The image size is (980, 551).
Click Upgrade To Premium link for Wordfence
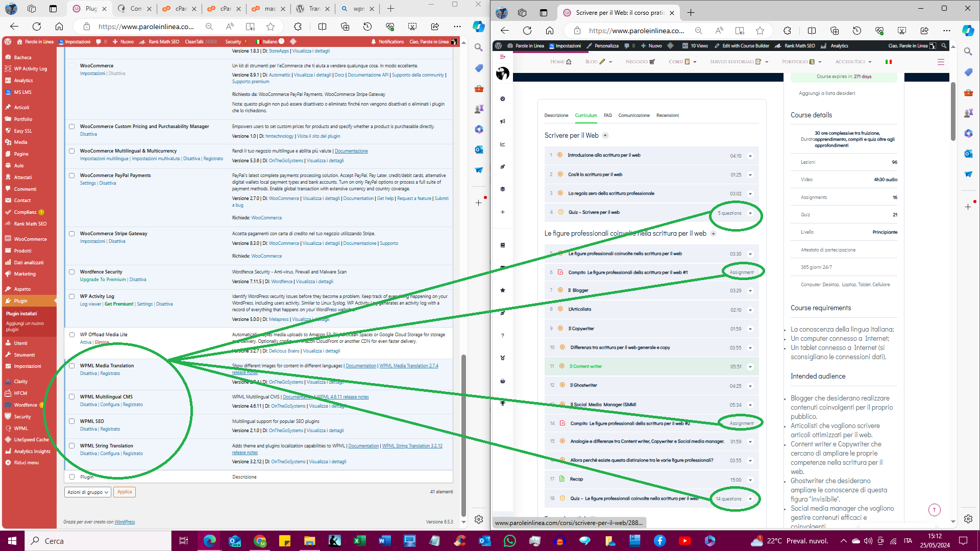103,280
